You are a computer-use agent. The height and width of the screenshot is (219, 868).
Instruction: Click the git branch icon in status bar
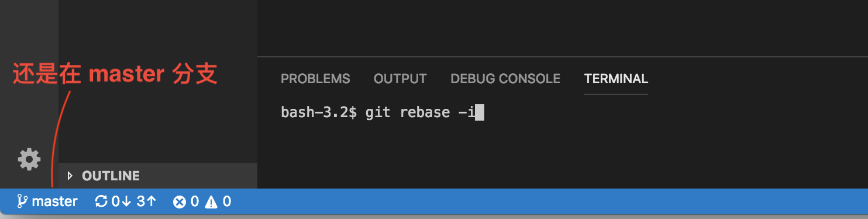click(x=22, y=202)
